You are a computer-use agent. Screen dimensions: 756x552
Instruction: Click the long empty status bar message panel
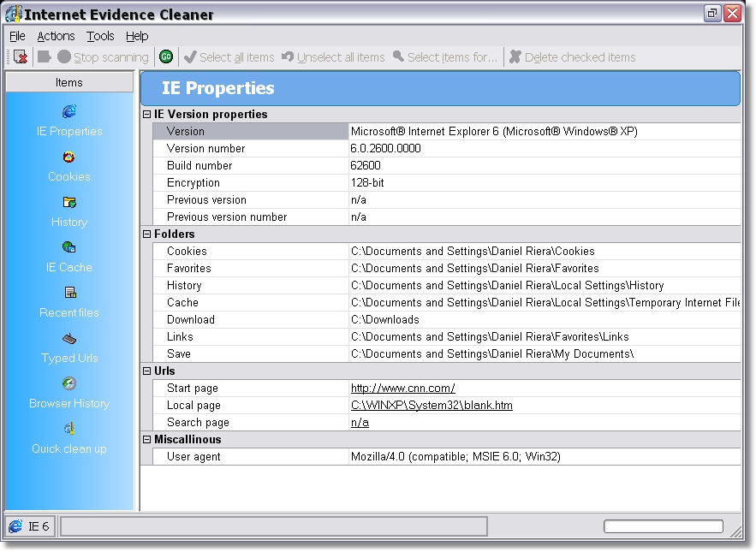(x=273, y=526)
